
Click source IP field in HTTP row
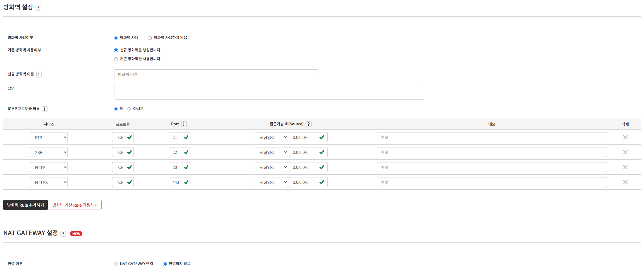pyautogui.click(x=308, y=167)
